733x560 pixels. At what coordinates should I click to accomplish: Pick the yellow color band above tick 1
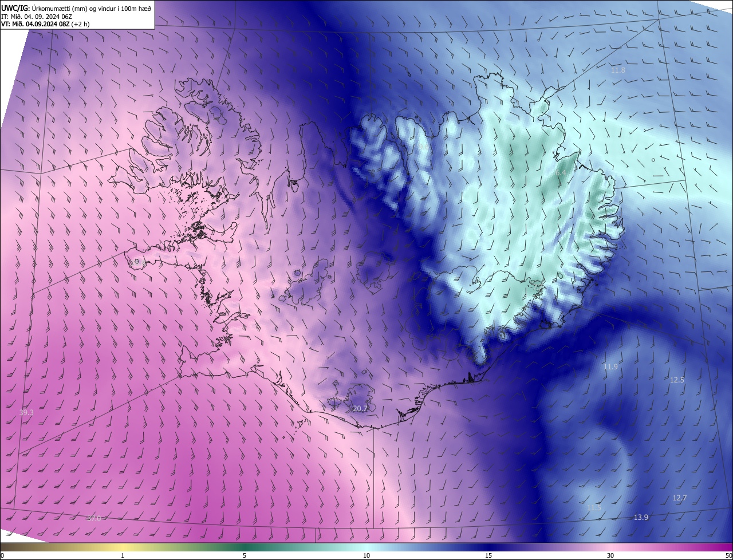123,547
